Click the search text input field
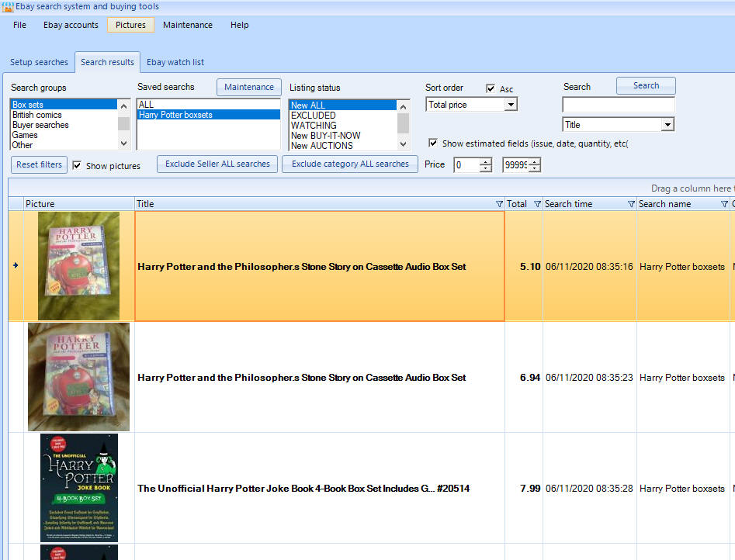 (619, 105)
